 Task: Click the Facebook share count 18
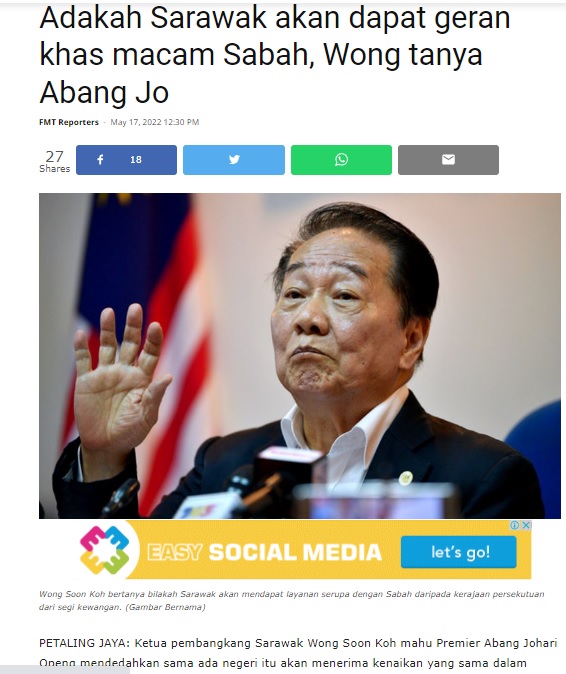coord(136,160)
